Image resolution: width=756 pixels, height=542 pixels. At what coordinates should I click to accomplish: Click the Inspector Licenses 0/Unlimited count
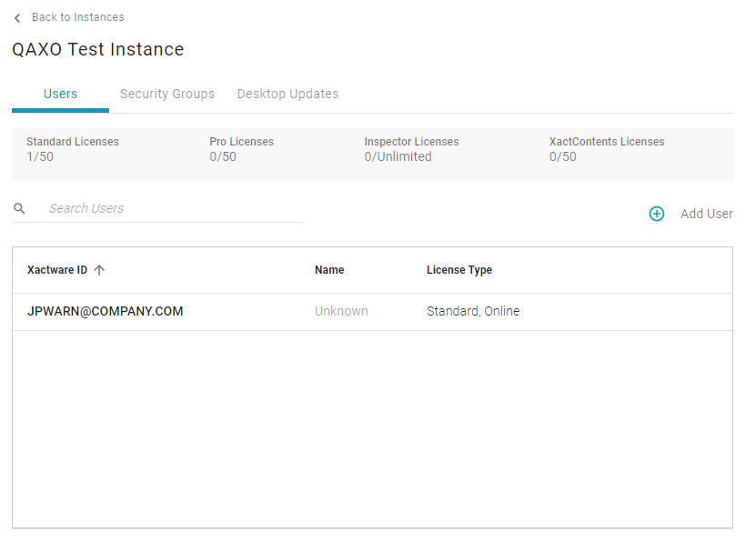[398, 156]
